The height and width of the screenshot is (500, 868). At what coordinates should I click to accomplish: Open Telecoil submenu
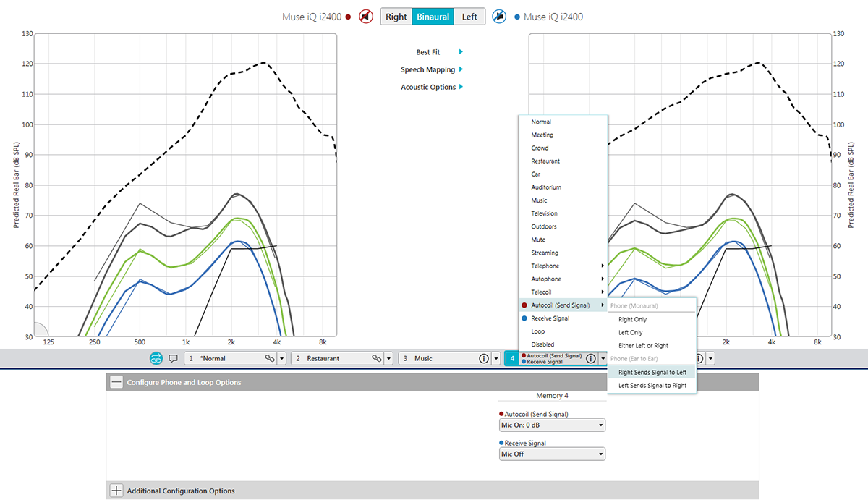tap(563, 292)
